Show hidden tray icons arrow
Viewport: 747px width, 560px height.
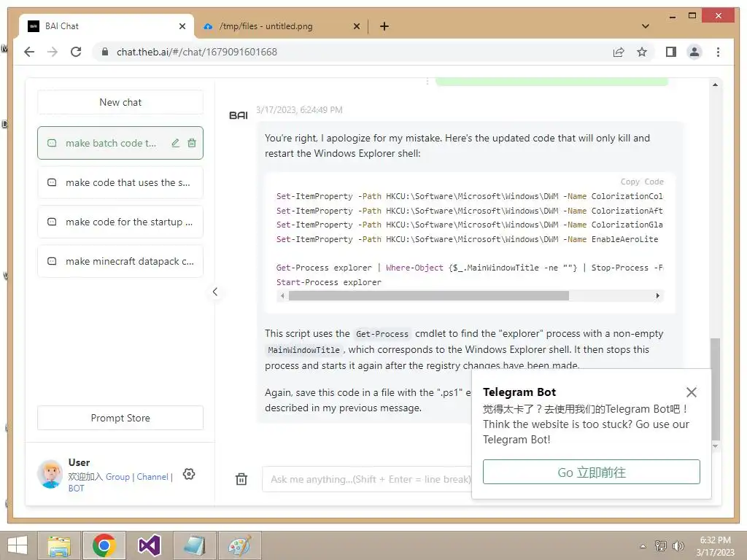[643, 546]
